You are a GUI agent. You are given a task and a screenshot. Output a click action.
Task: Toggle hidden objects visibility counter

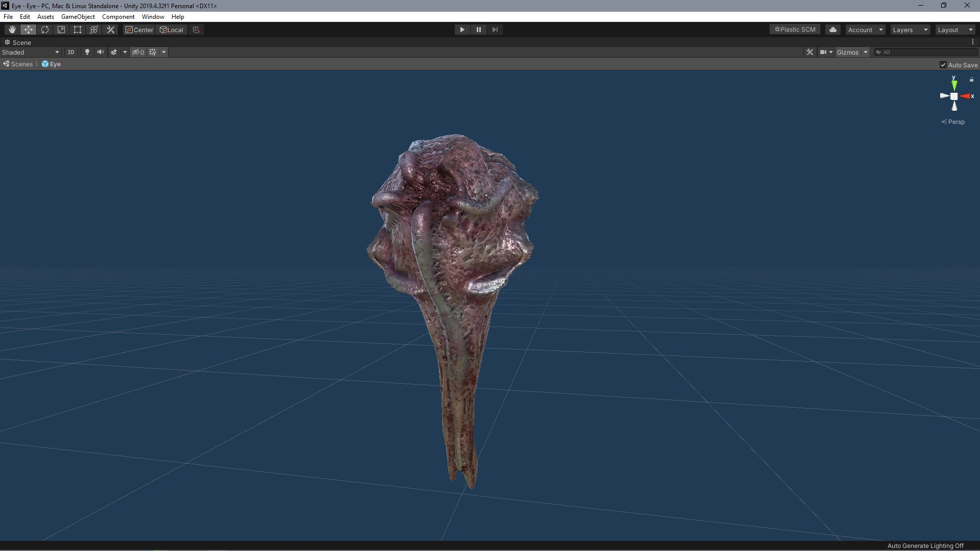click(x=138, y=52)
